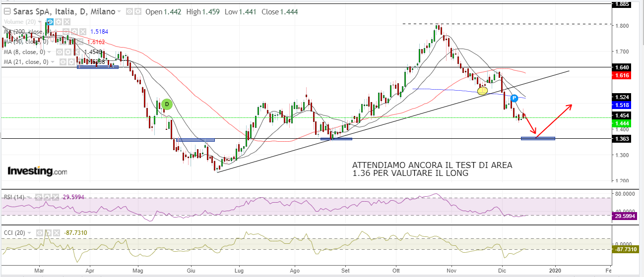This screenshot has height=277, width=644.
Task: Click the 1.363 support price axis label
Action: point(622,139)
